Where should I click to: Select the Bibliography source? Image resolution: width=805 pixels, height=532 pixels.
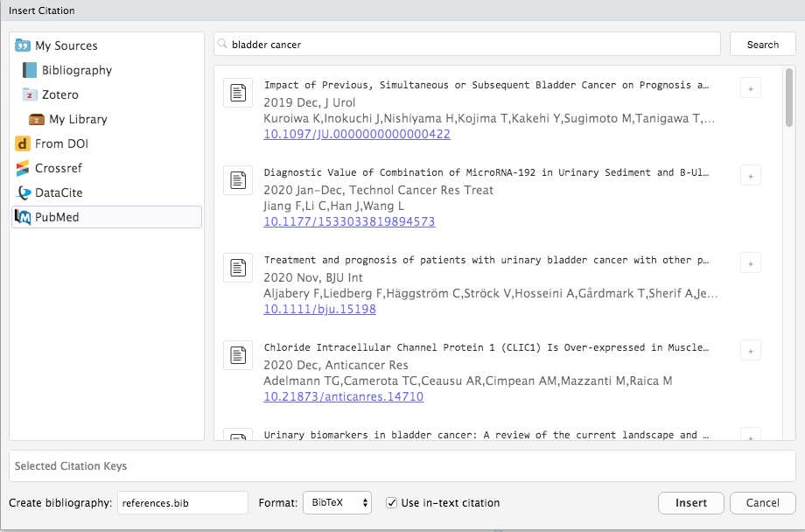[x=76, y=70]
